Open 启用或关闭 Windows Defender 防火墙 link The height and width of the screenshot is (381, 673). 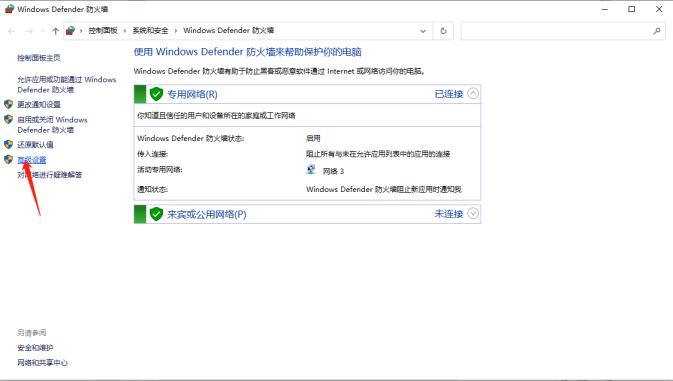point(52,124)
